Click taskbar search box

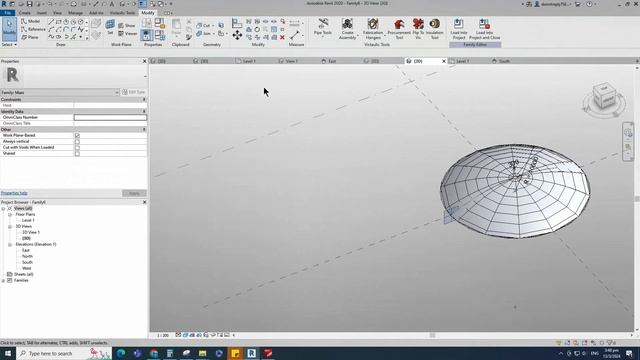pos(64,353)
